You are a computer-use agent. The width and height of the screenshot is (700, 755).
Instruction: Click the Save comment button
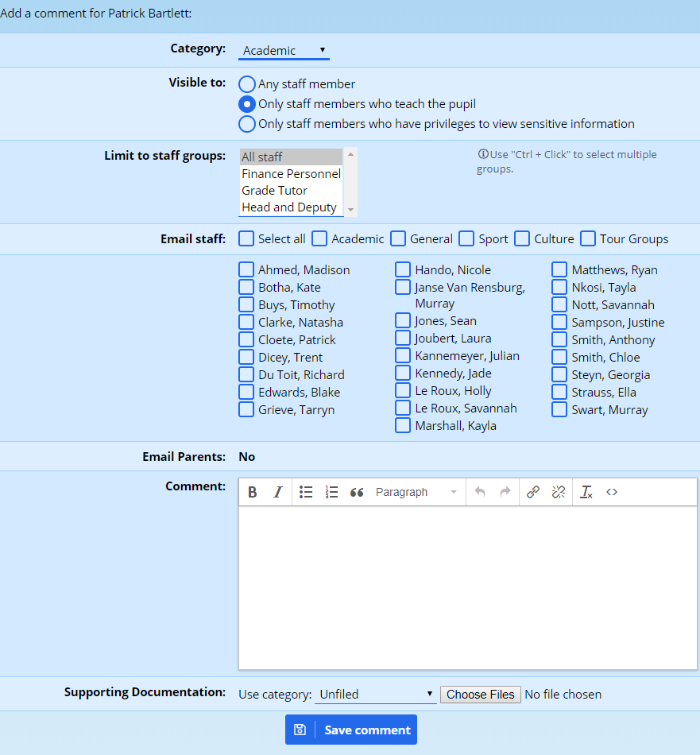click(x=351, y=730)
